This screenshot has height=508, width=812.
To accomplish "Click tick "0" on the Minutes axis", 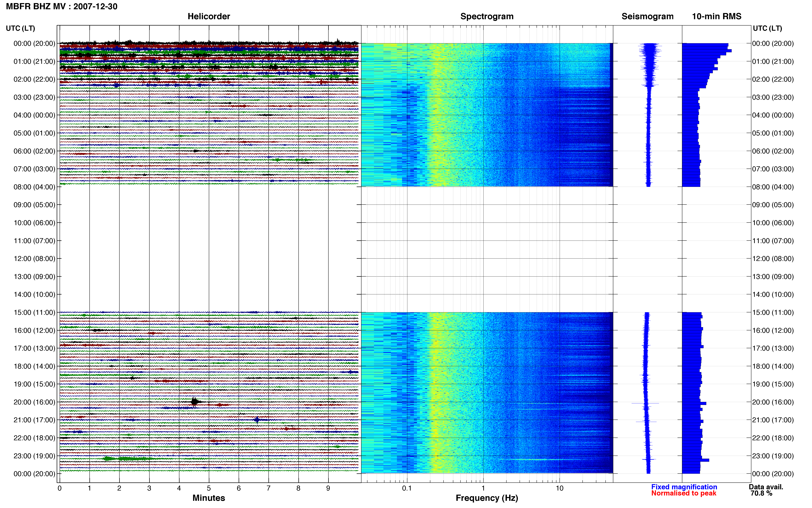I will (59, 488).
